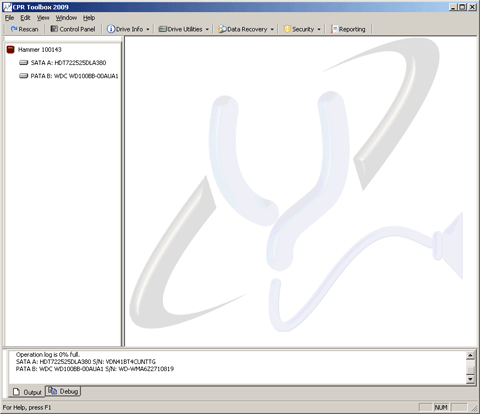Screen dimensions: 480x414
Task: Click the Reporting button label
Action: coord(352,29)
